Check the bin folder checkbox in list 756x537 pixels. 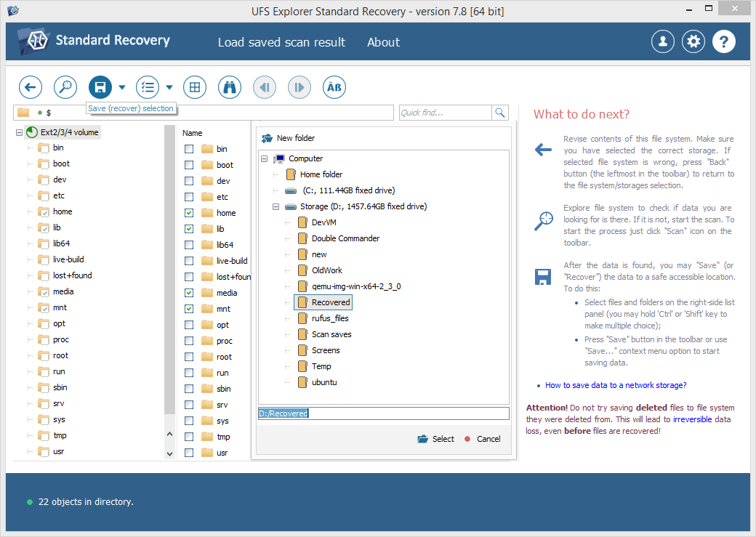coord(189,149)
